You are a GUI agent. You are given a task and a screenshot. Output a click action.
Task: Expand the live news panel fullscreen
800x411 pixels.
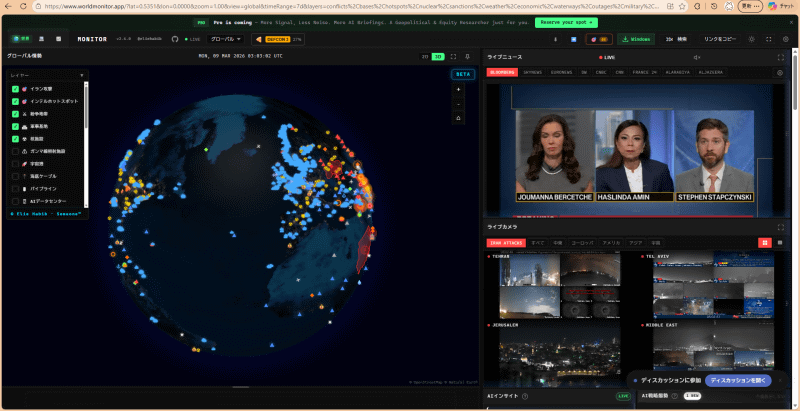(x=781, y=58)
